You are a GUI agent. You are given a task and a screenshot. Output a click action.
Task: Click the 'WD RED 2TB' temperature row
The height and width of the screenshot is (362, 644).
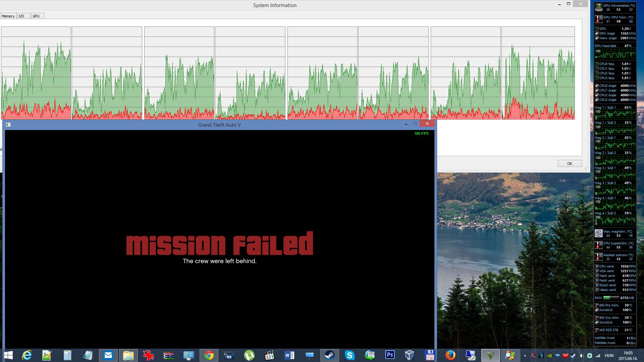pos(615,330)
